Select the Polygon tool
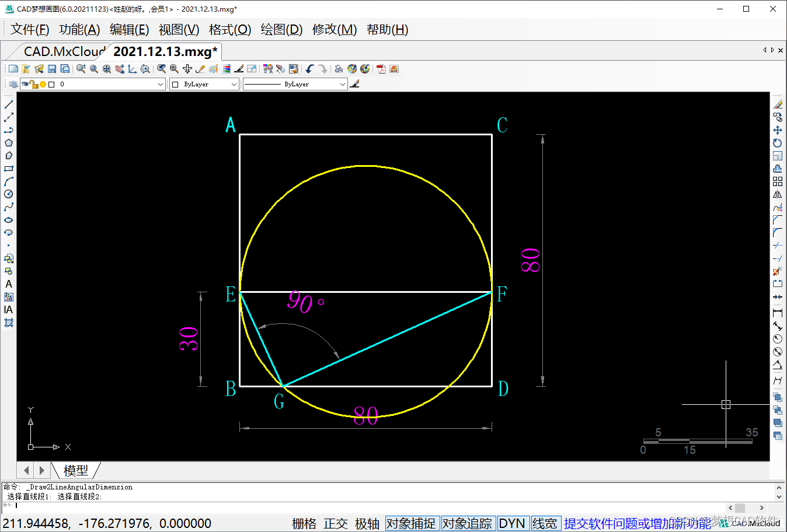Screen dimensions: 787x532 [9, 143]
